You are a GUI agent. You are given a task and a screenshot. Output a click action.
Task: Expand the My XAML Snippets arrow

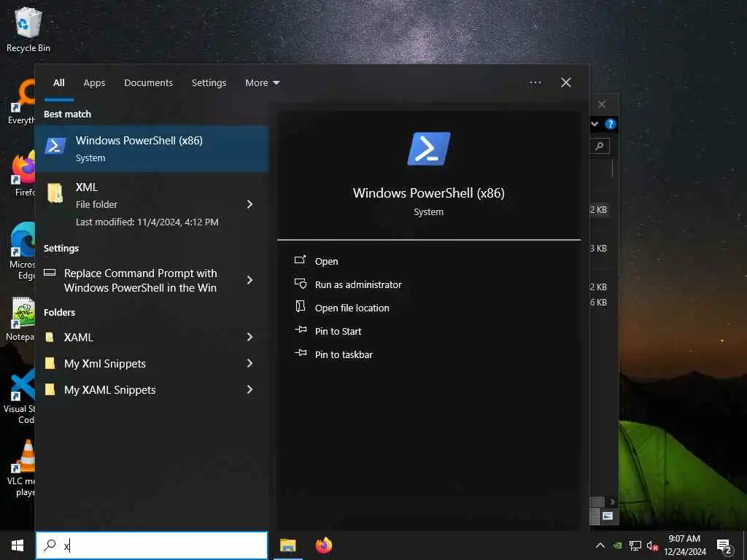(249, 389)
